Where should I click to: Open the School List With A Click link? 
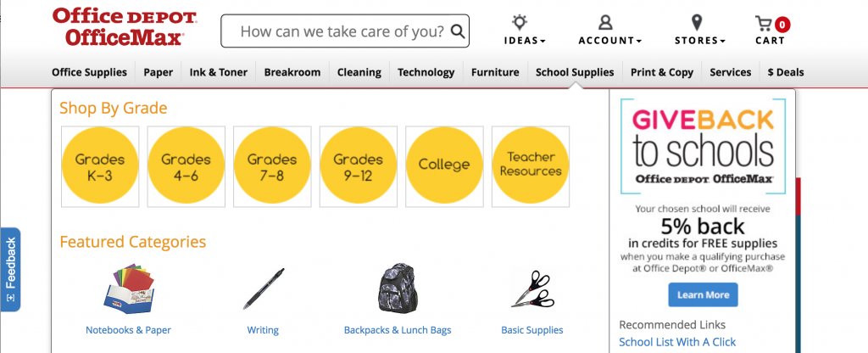click(677, 342)
